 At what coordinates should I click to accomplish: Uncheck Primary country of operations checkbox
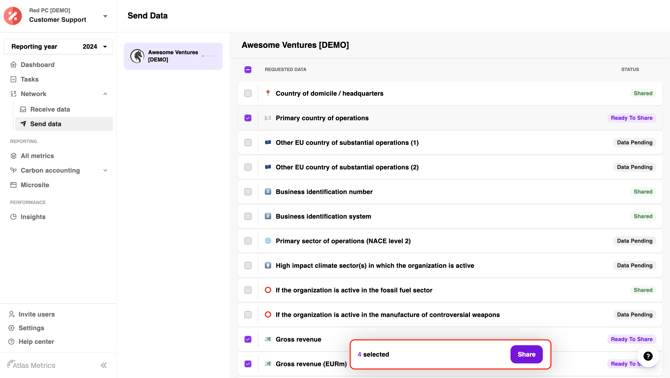point(248,118)
